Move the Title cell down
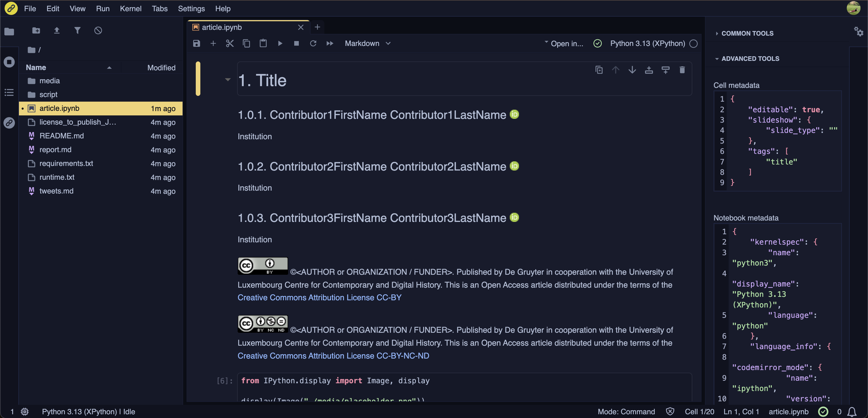This screenshot has height=418, width=868. point(632,70)
